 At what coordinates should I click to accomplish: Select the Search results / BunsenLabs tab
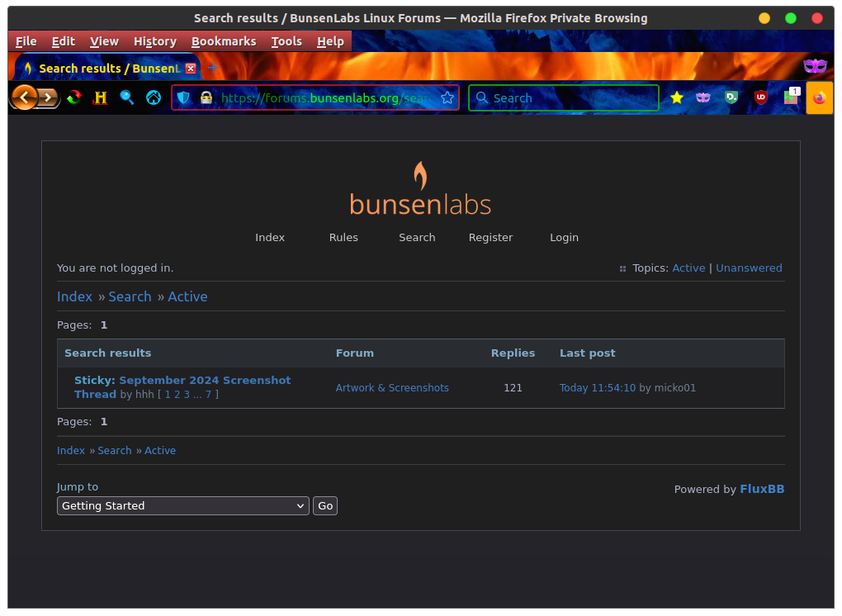(x=107, y=69)
